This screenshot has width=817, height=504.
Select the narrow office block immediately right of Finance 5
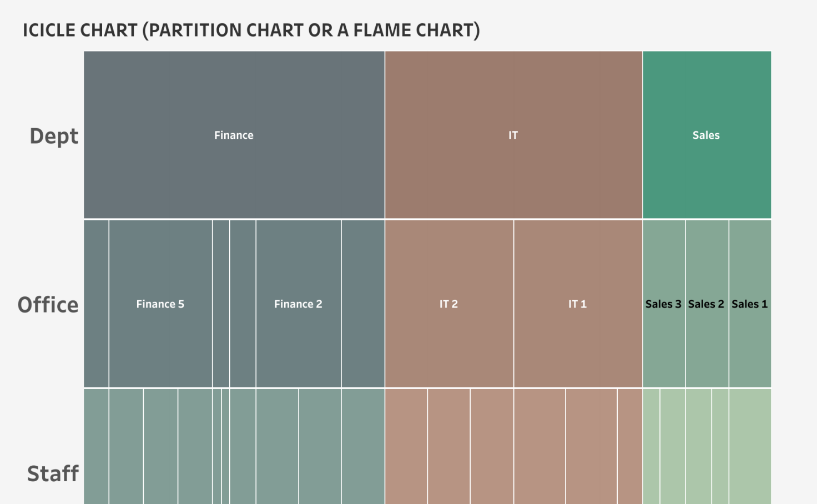[221, 304]
